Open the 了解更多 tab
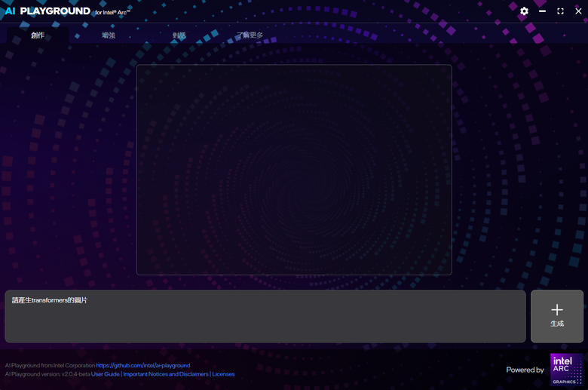588x390 pixels. (x=250, y=35)
